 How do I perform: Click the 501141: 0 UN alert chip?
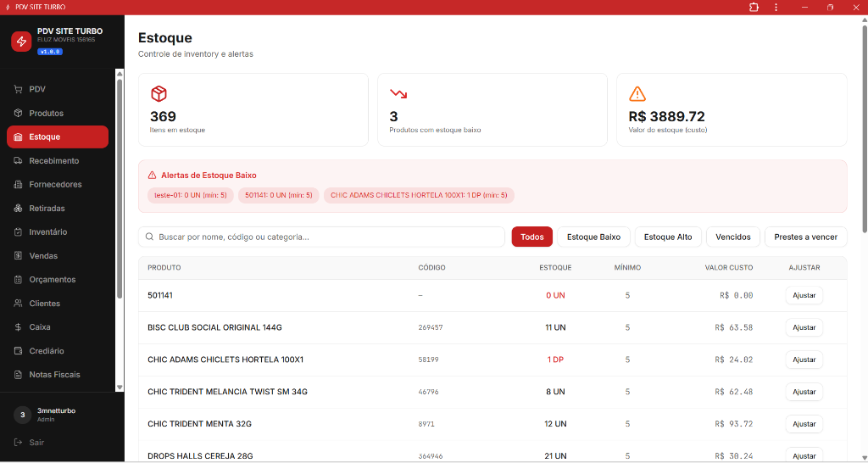click(278, 195)
